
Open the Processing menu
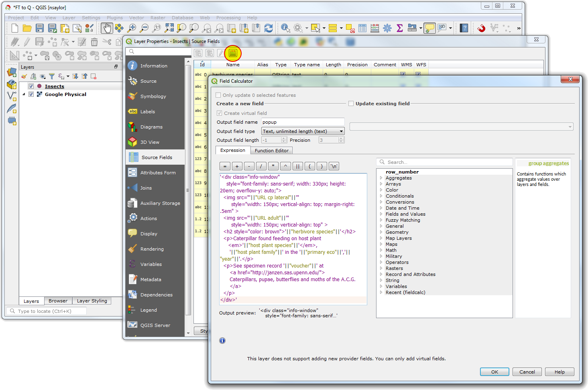coord(228,18)
